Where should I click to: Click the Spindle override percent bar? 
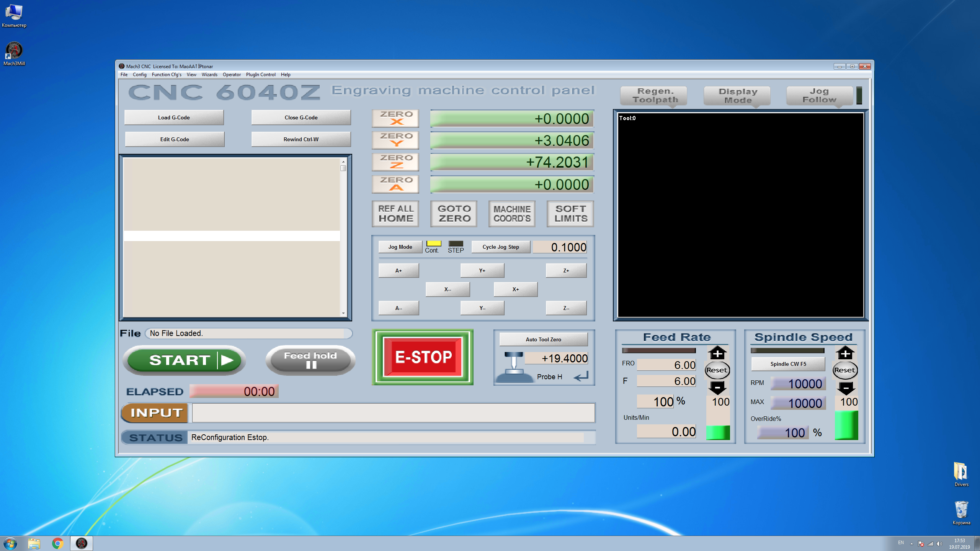[x=846, y=425]
